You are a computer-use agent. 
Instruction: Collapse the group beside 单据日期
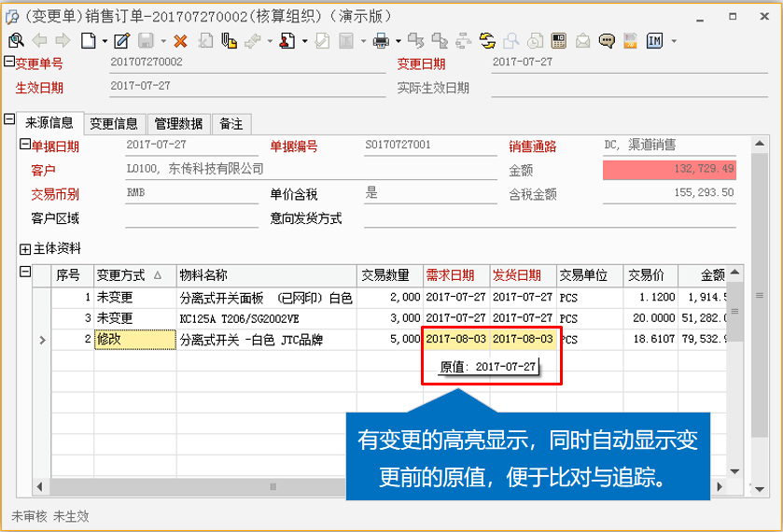point(25,145)
